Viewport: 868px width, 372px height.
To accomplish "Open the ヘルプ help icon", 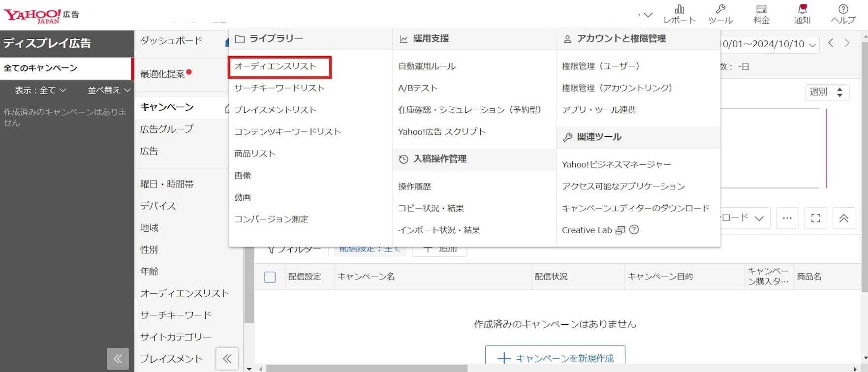I will pos(843,14).
